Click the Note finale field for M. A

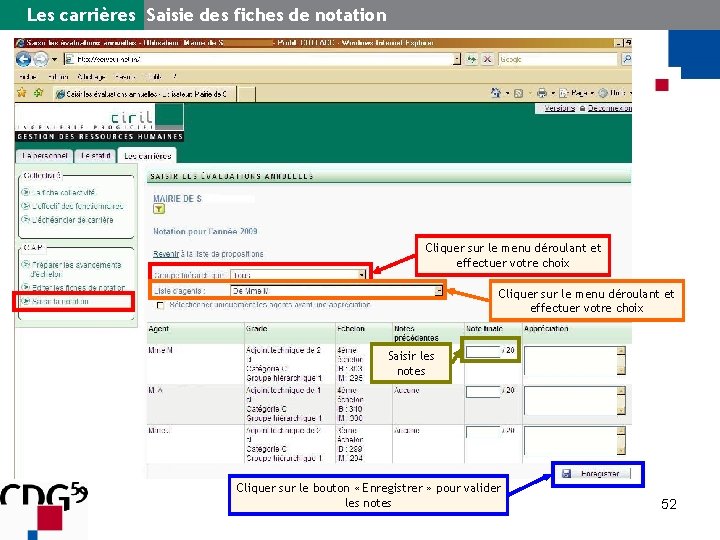(483, 392)
